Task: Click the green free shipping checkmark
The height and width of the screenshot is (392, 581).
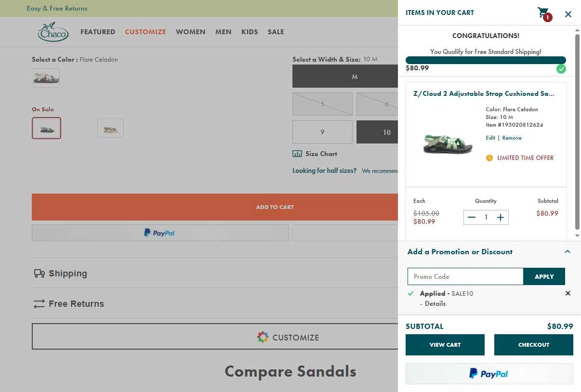Action: 561,69
